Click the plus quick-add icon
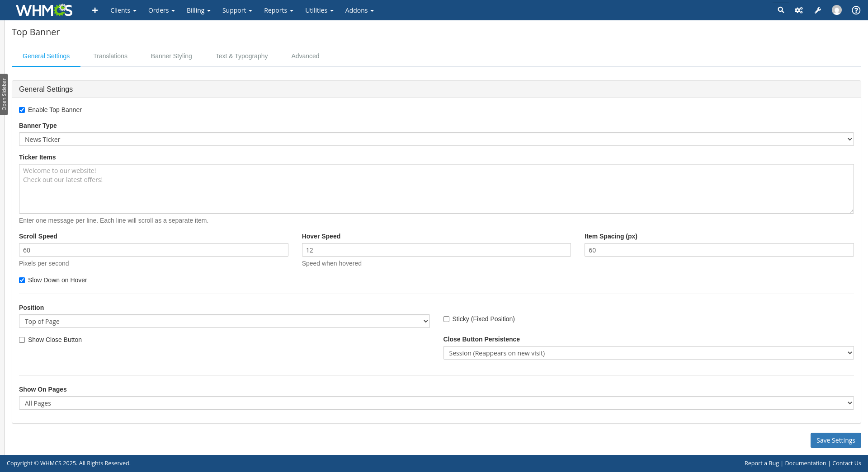The height and width of the screenshot is (472, 868). 95,10
